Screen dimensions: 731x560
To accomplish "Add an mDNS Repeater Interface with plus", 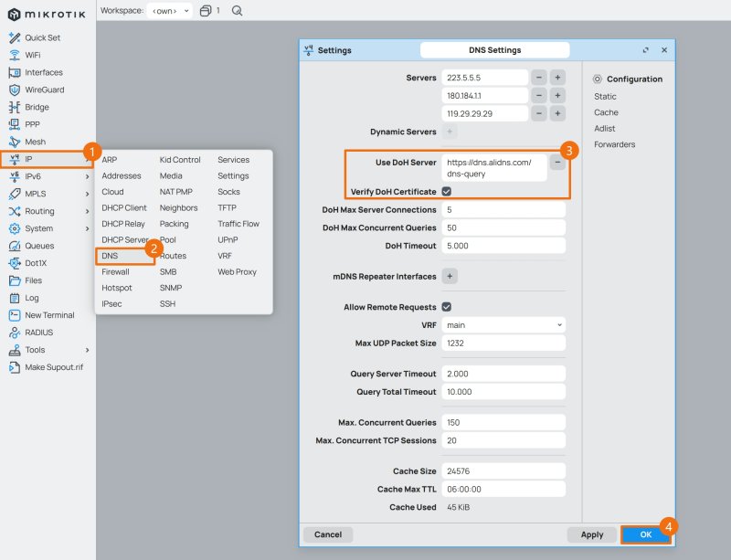I will pos(450,276).
